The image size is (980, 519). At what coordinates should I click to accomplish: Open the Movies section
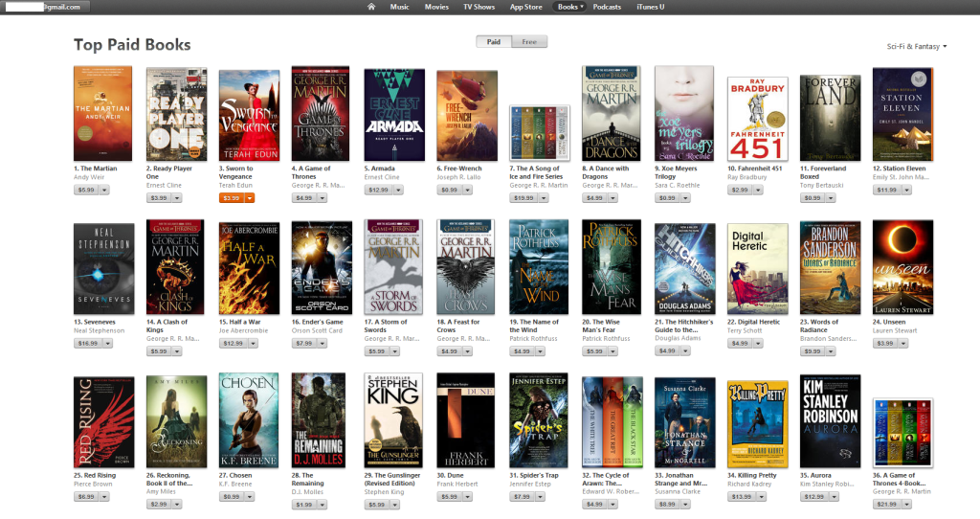[436, 7]
